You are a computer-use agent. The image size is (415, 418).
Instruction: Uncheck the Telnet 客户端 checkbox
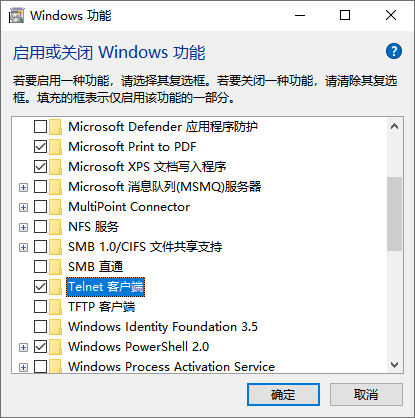point(40,286)
